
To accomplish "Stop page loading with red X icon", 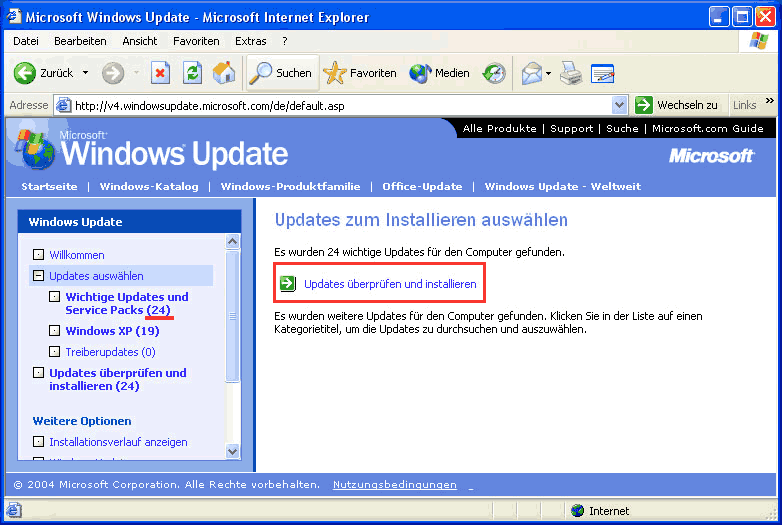I will point(160,73).
